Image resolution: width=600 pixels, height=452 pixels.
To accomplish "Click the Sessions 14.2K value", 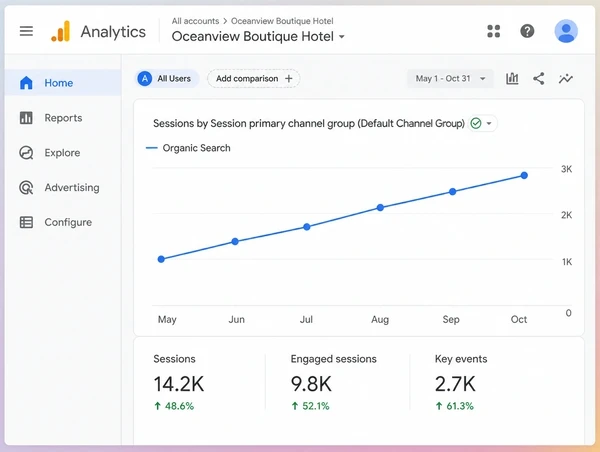I will click(x=179, y=384).
